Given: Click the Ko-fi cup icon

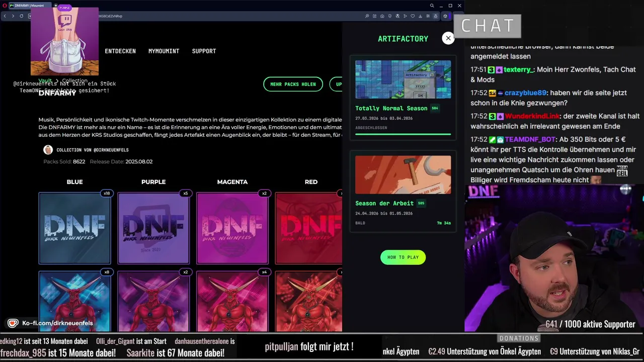Looking at the screenshot, I should [x=13, y=323].
